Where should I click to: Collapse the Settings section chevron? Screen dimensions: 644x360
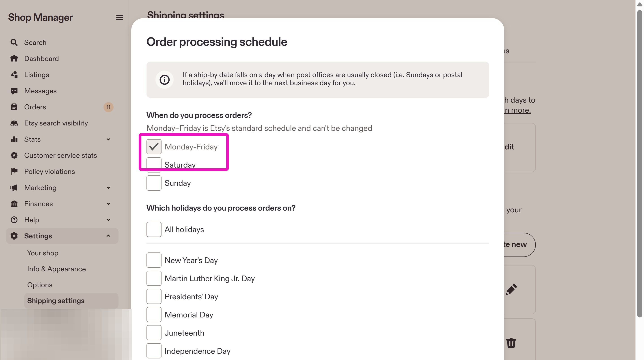(108, 236)
